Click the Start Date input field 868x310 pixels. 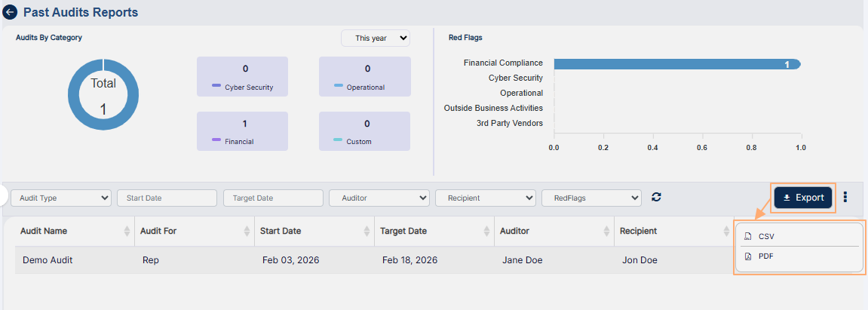click(x=167, y=198)
